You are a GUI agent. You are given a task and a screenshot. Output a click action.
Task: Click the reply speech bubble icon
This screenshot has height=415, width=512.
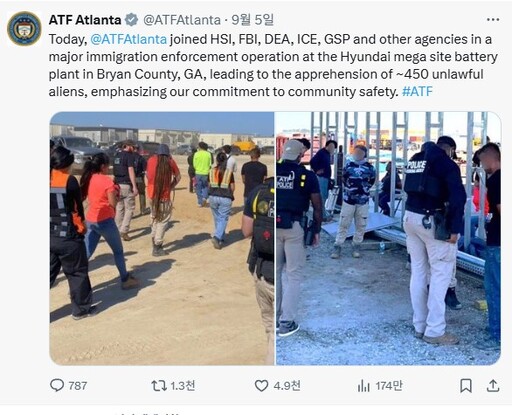(x=57, y=385)
